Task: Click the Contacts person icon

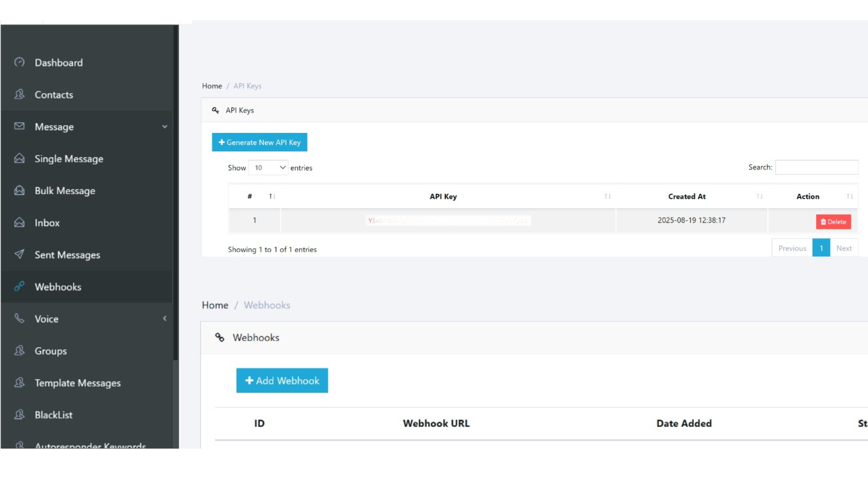Action: click(19, 94)
